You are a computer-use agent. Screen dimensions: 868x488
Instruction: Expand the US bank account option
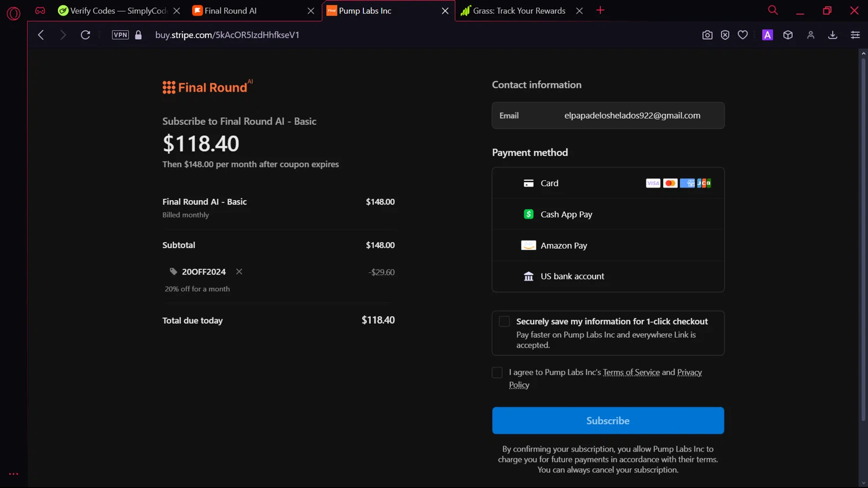572,276
